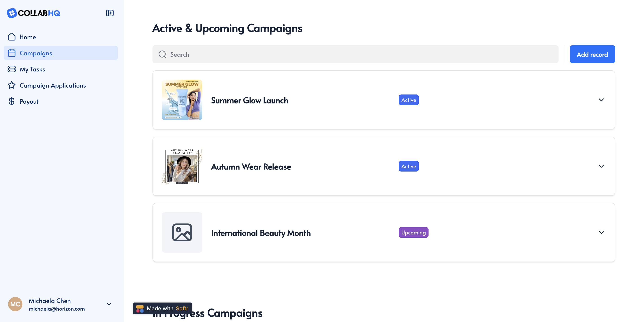Open the My Tasks menu item
This screenshot has width=644, height=322.
(x=32, y=69)
